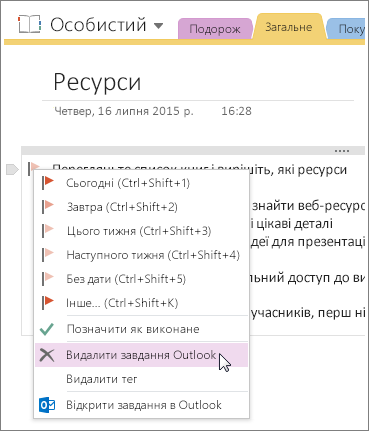Click the flag tag at start of the note line

(x=34, y=167)
